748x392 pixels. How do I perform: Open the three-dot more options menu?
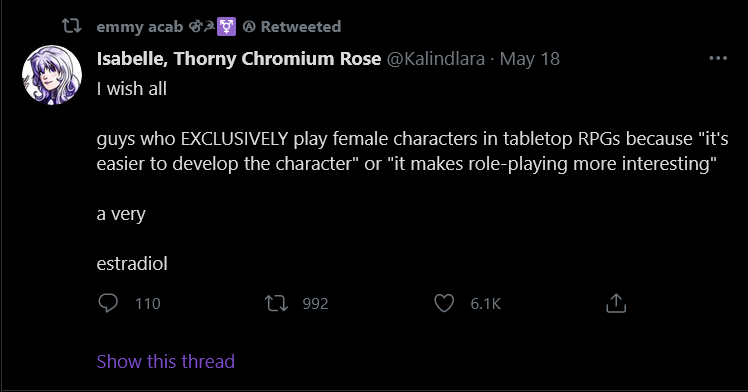[718, 58]
